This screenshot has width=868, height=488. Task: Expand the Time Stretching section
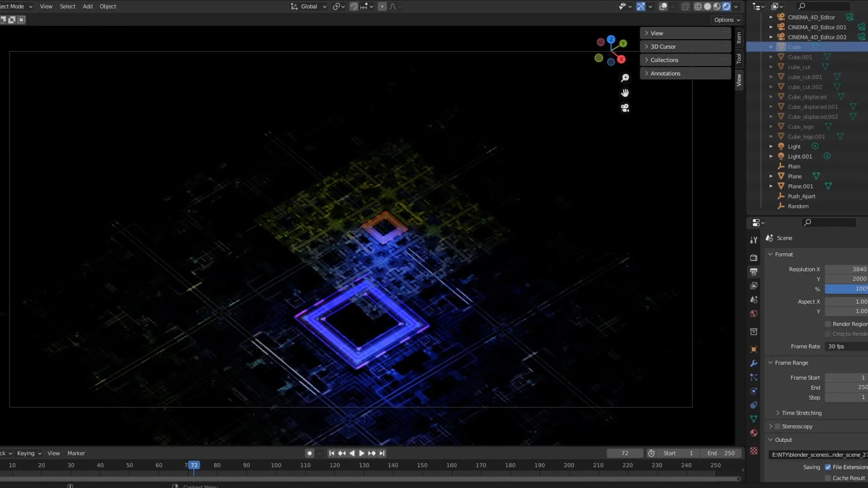click(x=802, y=413)
